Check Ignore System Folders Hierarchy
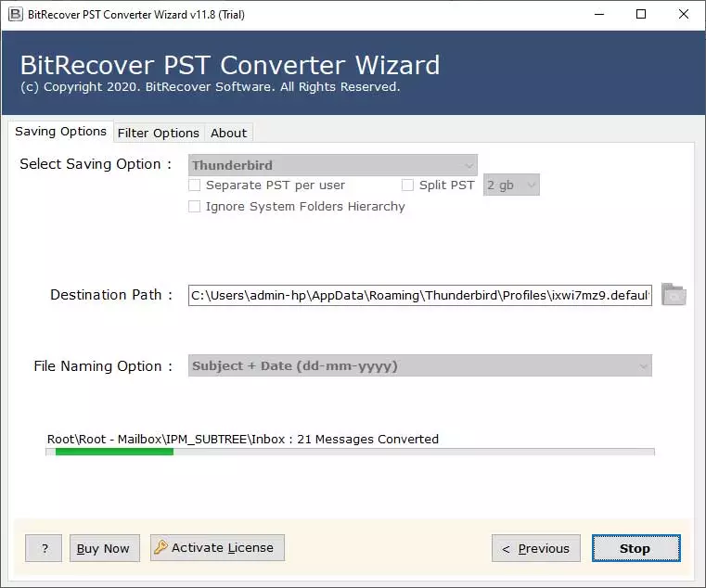Image resolution: width=706 pixels, height=588 pixels. click(x=195, y=206)
